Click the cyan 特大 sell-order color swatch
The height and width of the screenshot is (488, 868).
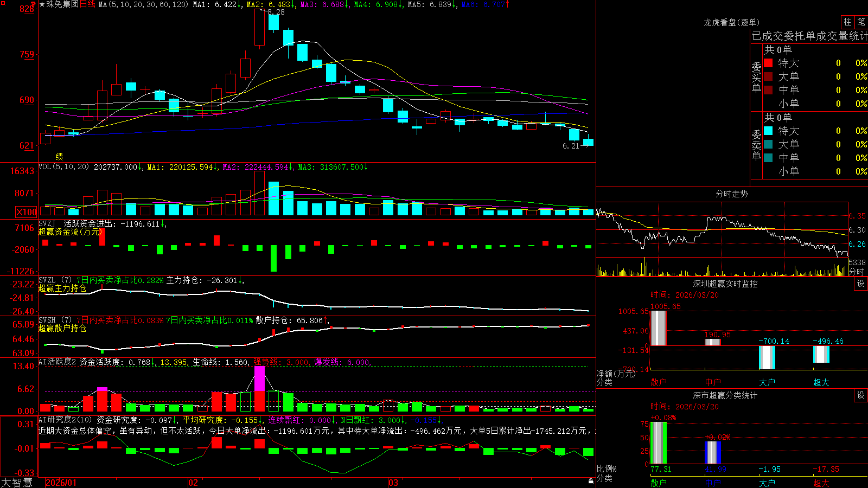[768, 131]
